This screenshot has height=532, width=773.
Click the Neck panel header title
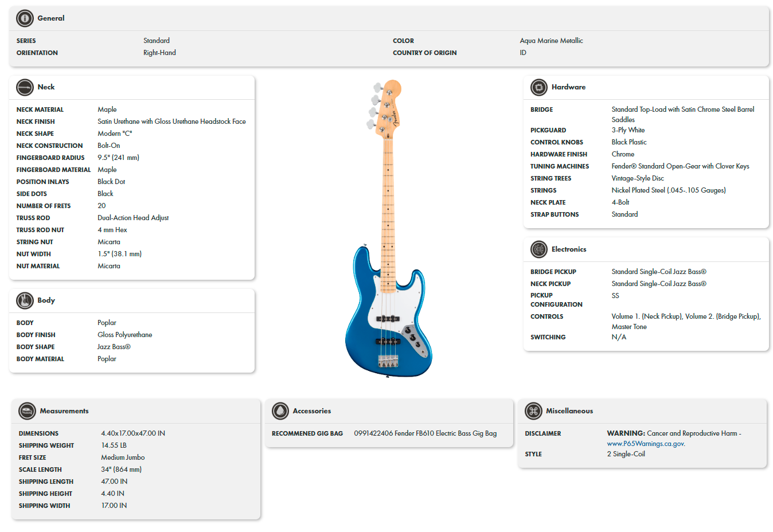(x=46, y=87)
